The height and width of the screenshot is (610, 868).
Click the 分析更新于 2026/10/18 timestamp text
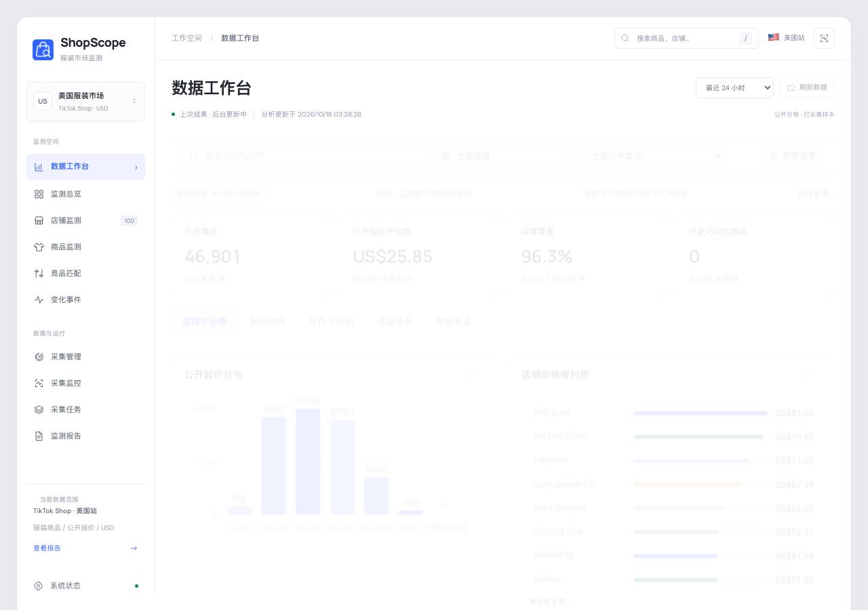point(311,115)
